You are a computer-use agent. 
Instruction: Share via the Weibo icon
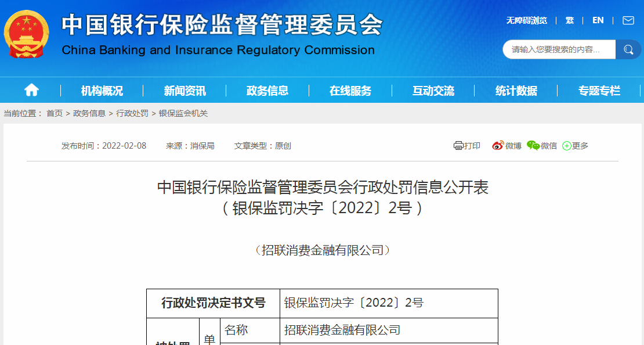pyautogui.click(x=497, y=146)
